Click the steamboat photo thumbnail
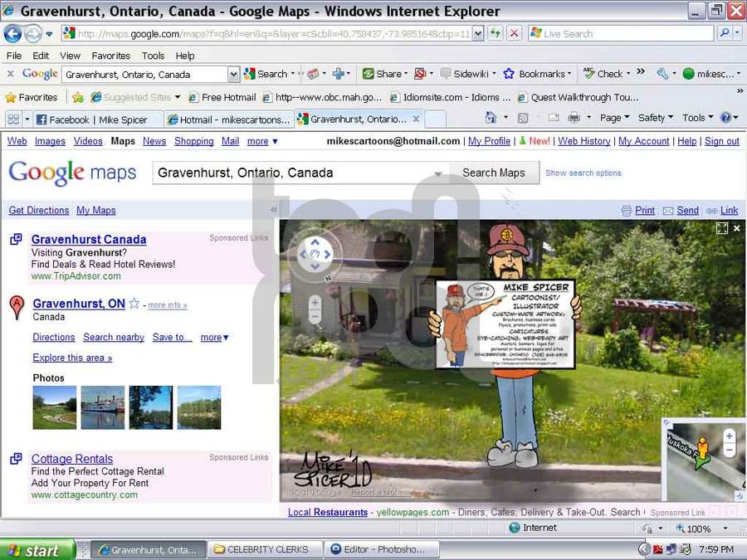The width and height of the screenshot is (747, 560). (x=103, y=407)
